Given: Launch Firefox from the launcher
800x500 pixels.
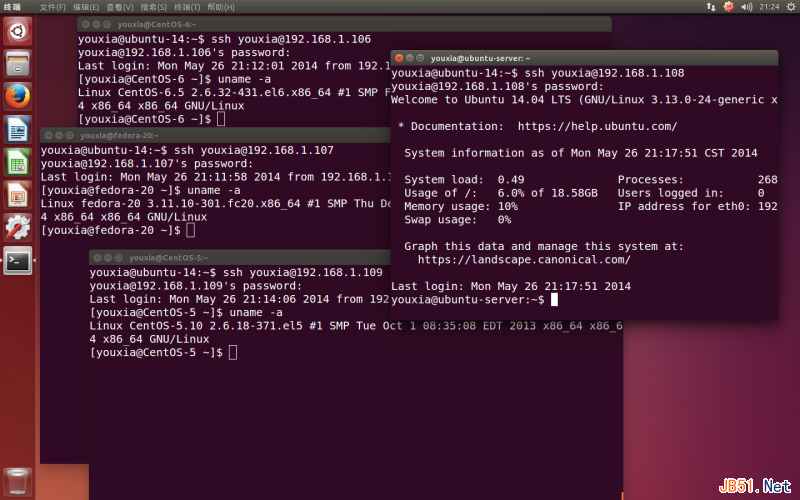Looking at the screenshot, I should point(18,96).
